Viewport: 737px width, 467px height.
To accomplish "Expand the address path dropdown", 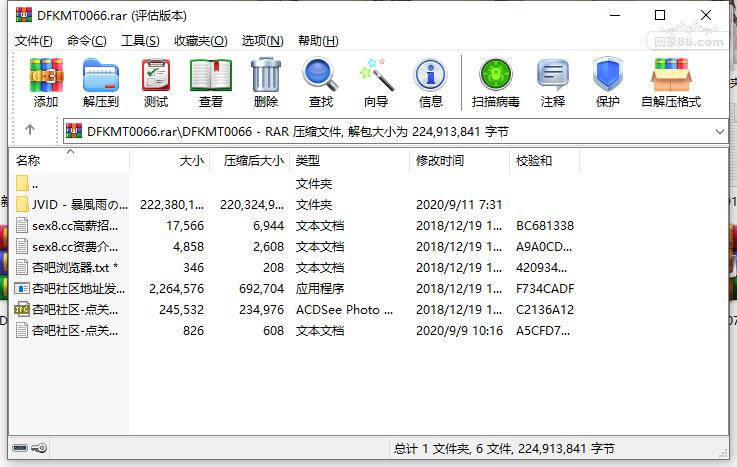I will click(720, 132).
